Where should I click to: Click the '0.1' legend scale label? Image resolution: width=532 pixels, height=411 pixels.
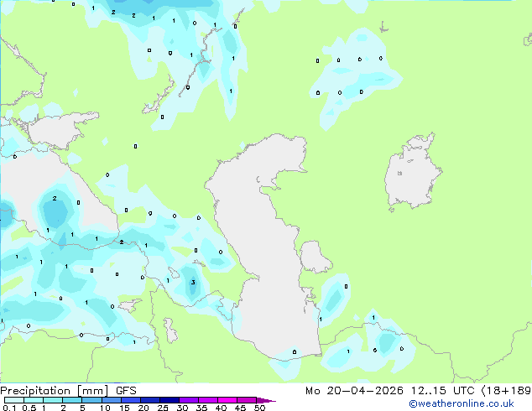9,408
